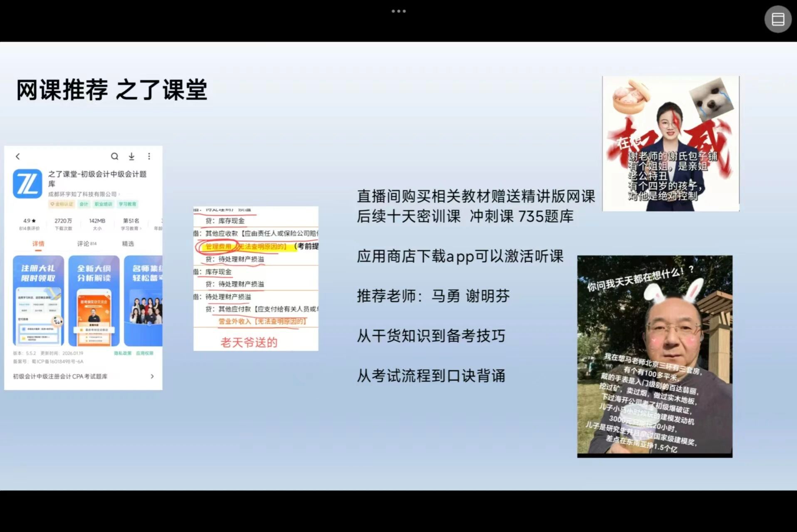797x532 pixels.
Task: Click the 隐私政策 link
Action: click(123, 353)
